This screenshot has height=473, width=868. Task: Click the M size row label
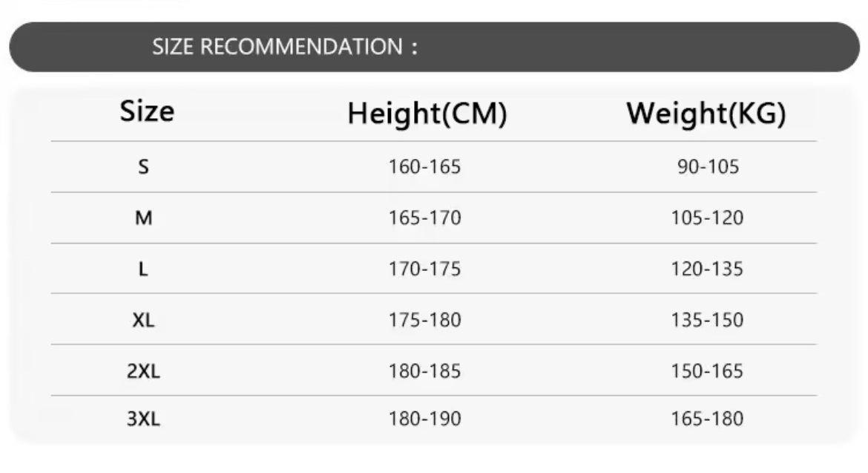(143, 218)
